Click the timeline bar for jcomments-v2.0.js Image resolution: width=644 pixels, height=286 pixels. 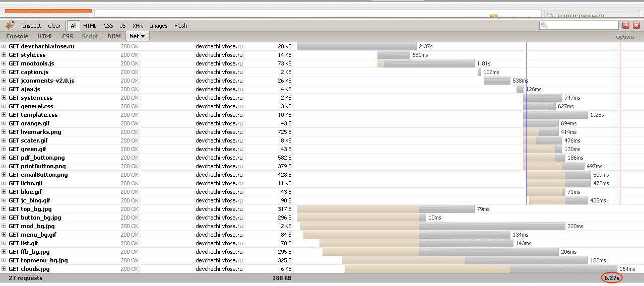(497, 81)
